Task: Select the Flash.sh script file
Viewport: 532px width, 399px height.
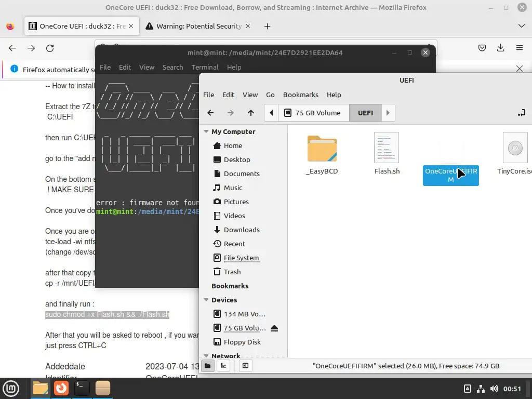Action: point(387,154)
